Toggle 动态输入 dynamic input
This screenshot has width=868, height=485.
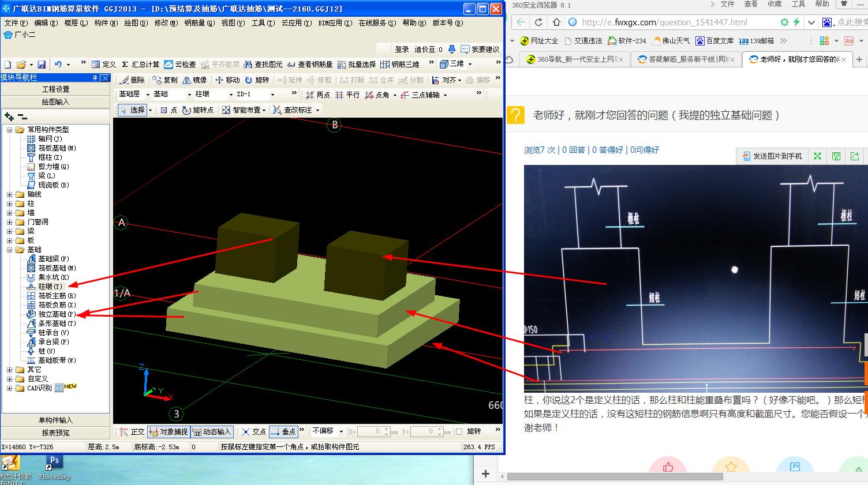(x=211, y=431)
